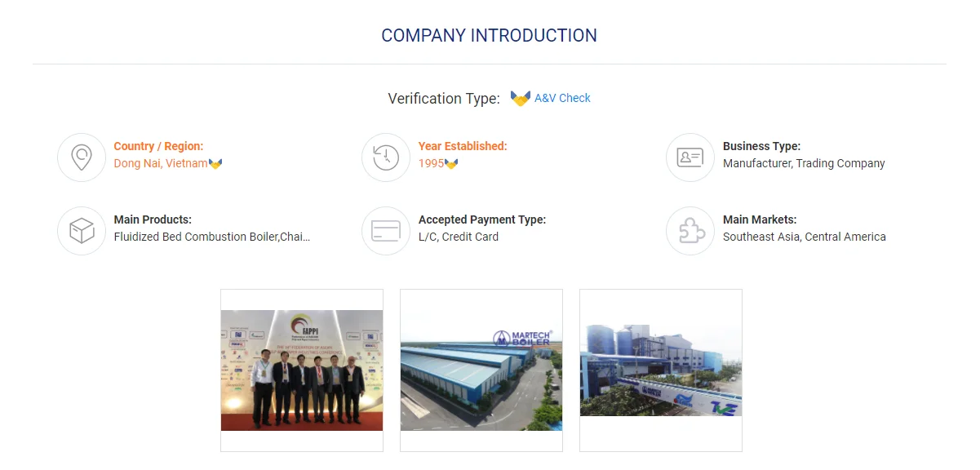
Task: Click the credit card icon for Accepted Payment Type
Action: coord(386,231)
